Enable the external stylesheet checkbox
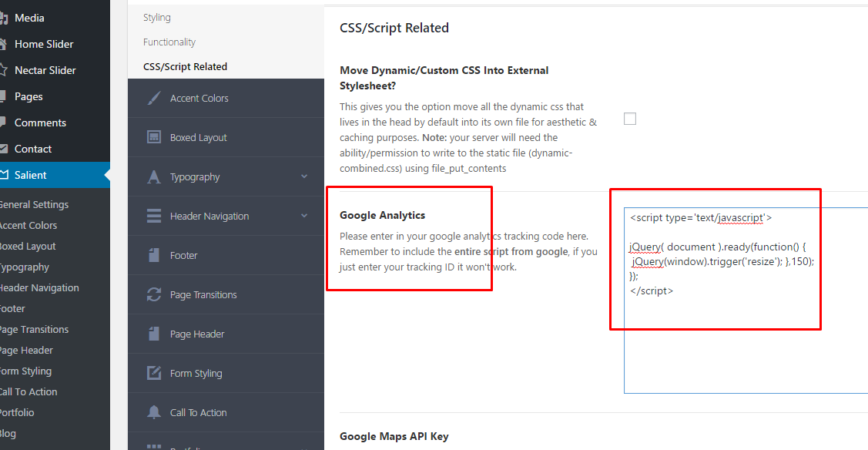The width and height of the screenshot is (868, 450). point(630,119)
